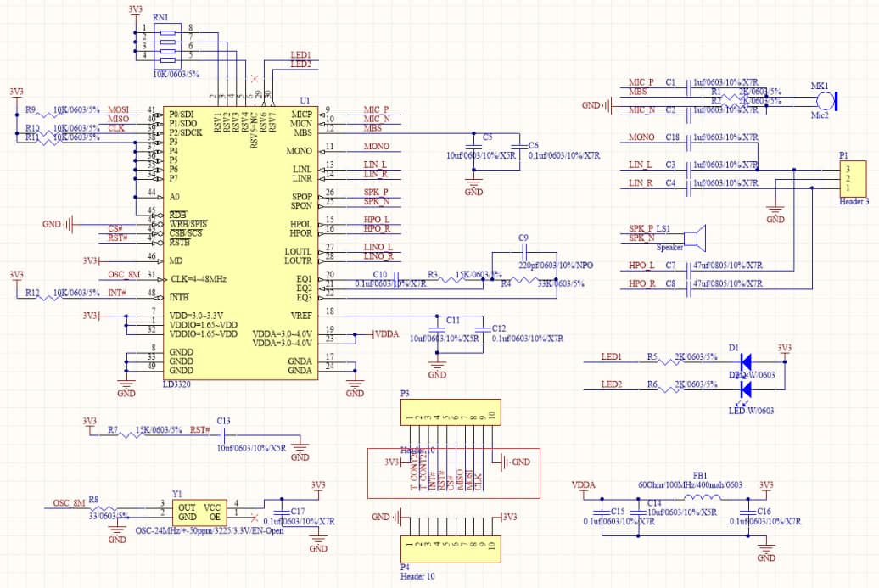
Task: Select the D1 LED diode symbol
Action: [747, 361]
